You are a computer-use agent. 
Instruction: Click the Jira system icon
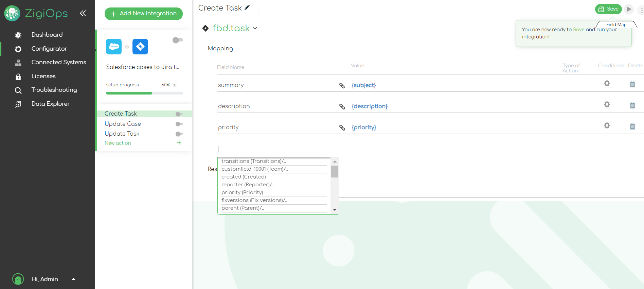pyautogui.click(x=140, y=47)
